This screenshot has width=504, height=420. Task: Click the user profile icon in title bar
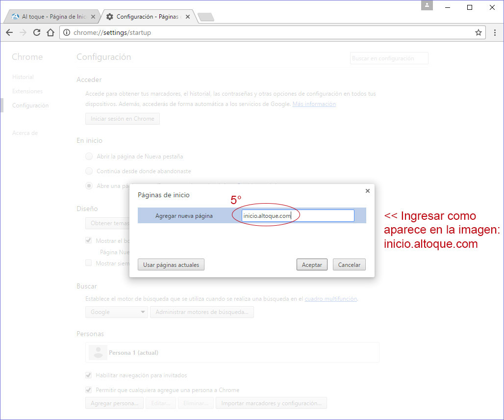[427, 5]
